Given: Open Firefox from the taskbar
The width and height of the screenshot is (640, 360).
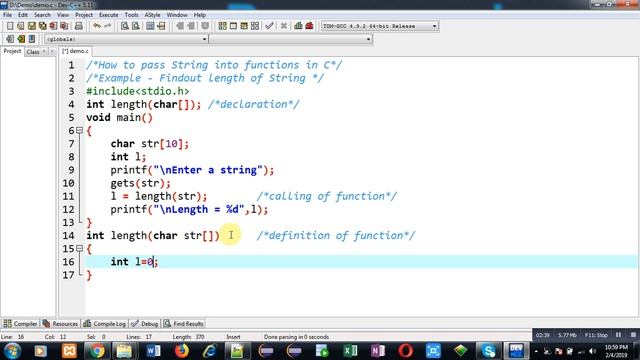Looking at the screenshot, I should [x=182, y=351].
